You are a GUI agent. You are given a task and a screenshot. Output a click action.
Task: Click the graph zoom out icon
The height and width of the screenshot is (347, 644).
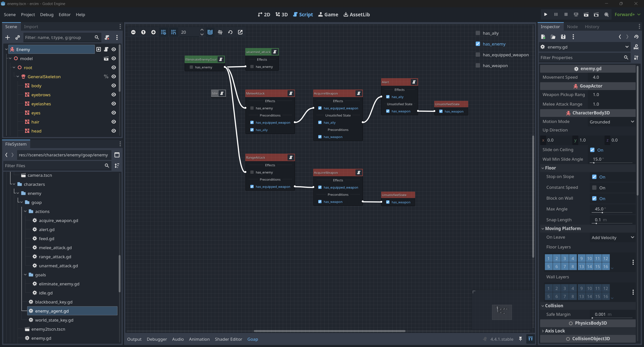coord(133,32)
